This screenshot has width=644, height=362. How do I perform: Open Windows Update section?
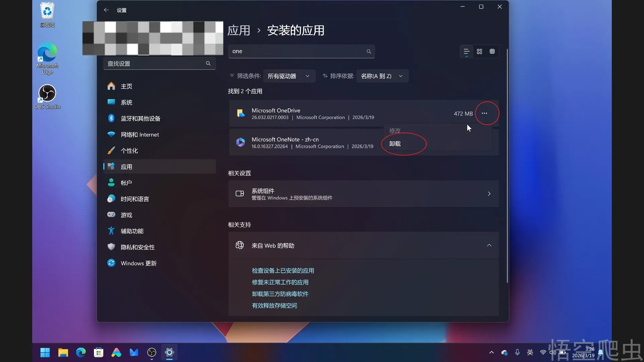point(138,263)
